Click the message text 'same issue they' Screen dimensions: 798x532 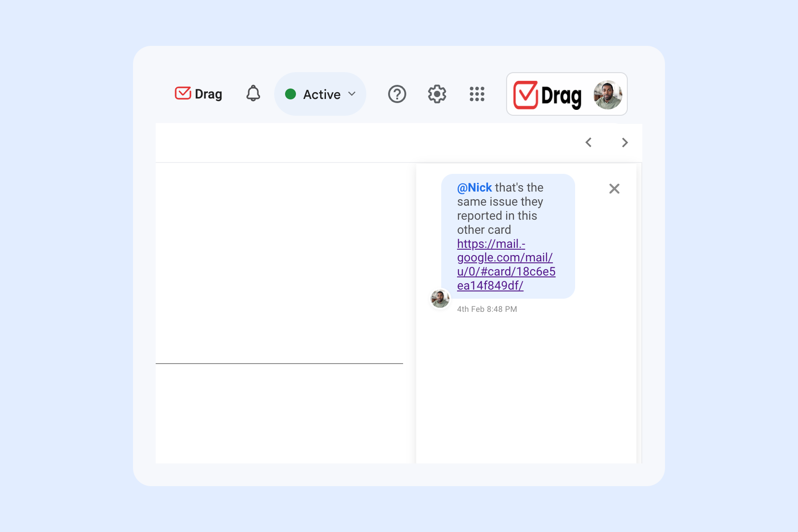click(x=500, y=202)
